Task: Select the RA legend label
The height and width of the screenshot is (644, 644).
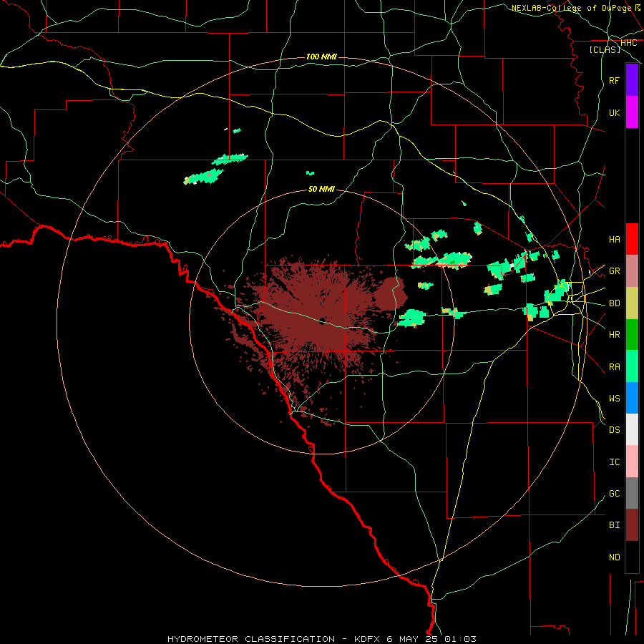Action: [614, 367]
